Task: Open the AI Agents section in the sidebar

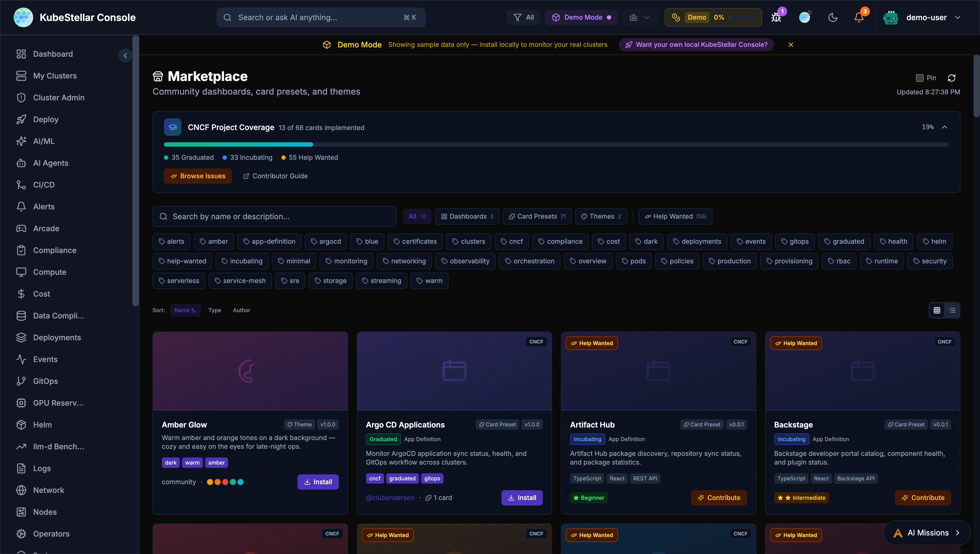Action: tap(51, 163)
